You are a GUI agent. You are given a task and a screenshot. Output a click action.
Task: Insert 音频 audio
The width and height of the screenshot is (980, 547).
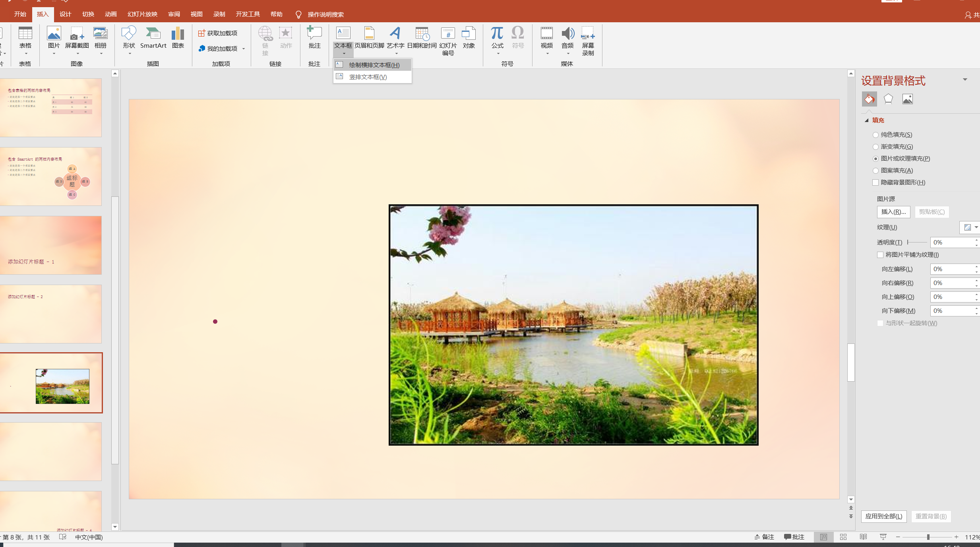567,40
